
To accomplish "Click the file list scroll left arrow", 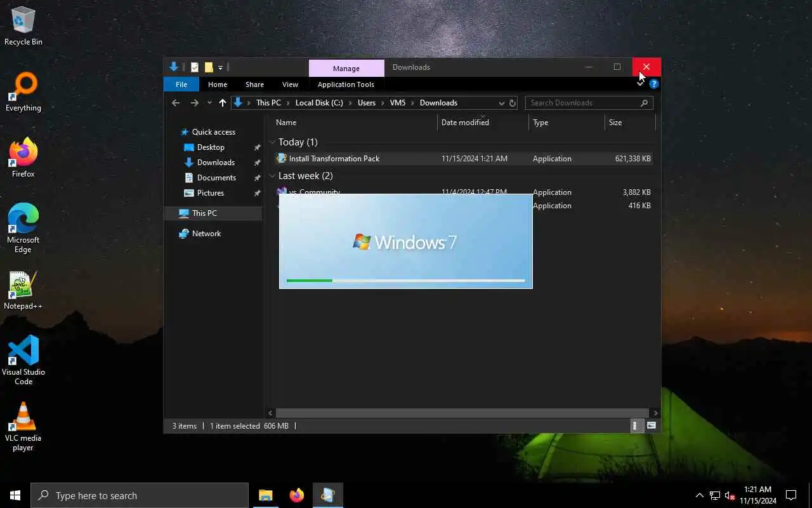I will [x=270, y=413].
